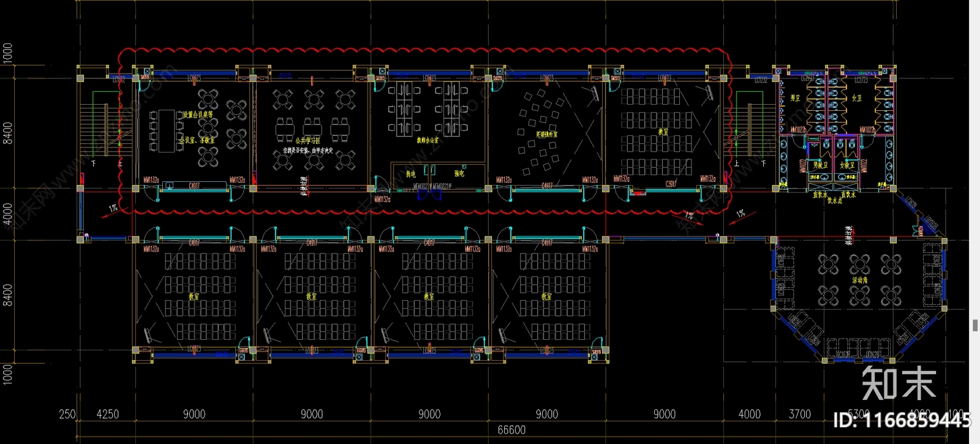The width and height of the screenshot is (980, 444).
Task: Select the 女卫 restroom label
Action: coord(856,98)
